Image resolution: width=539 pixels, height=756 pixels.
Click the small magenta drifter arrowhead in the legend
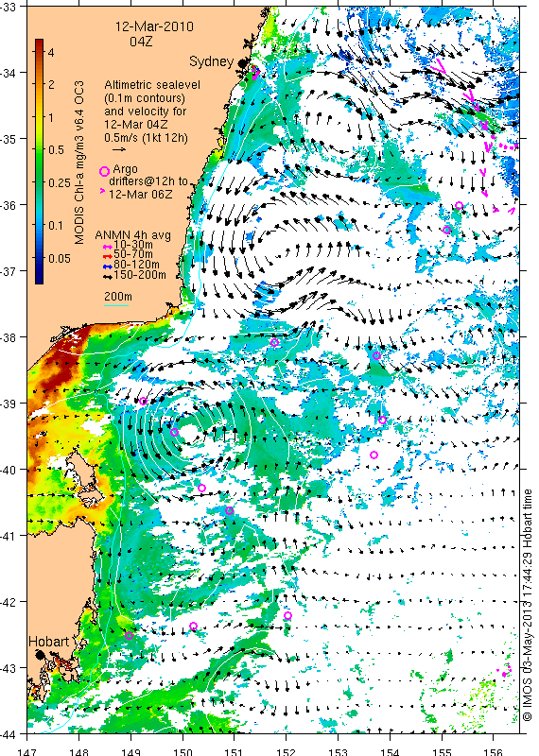click(x=102, y=192)
